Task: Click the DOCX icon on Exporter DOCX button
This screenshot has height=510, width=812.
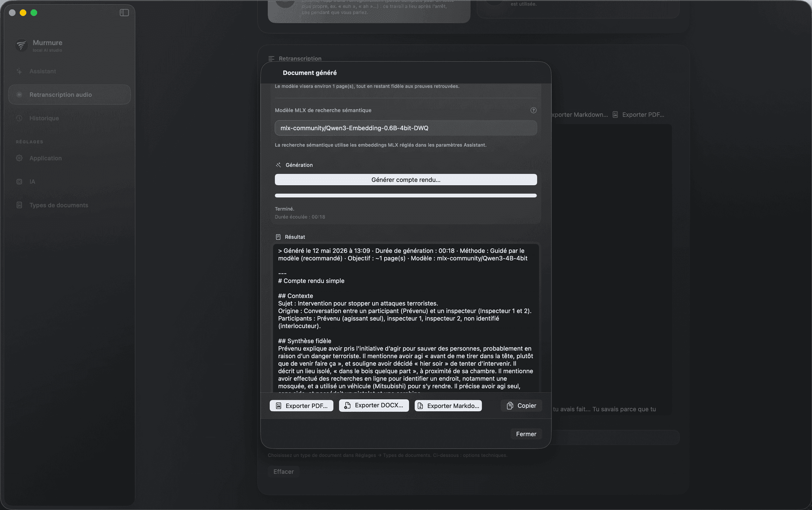Action: pyautogui.click(x=348, y=405)
